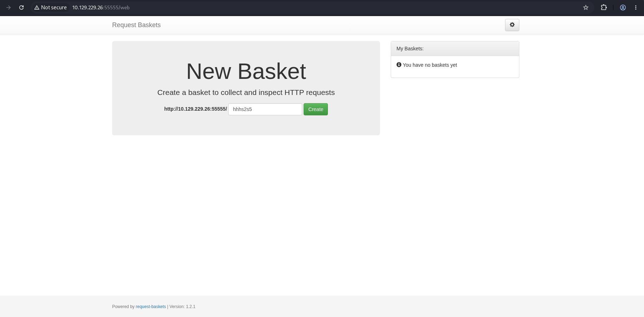Click the 'http://10.129.229.26:55555/' label
This screenshot has width=644, height=317.
(x=196, y=109)
